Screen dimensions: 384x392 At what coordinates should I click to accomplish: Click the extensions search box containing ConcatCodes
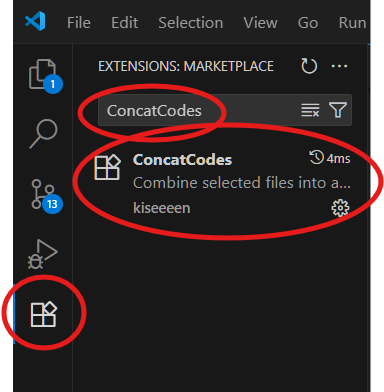click(225, 110)
